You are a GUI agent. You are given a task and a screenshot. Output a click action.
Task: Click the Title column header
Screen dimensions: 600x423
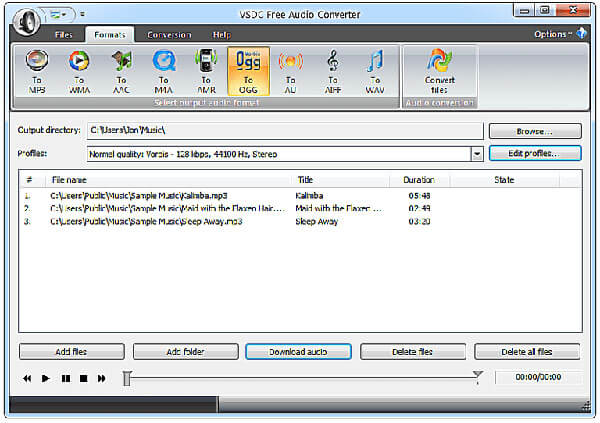coord(342,180)
